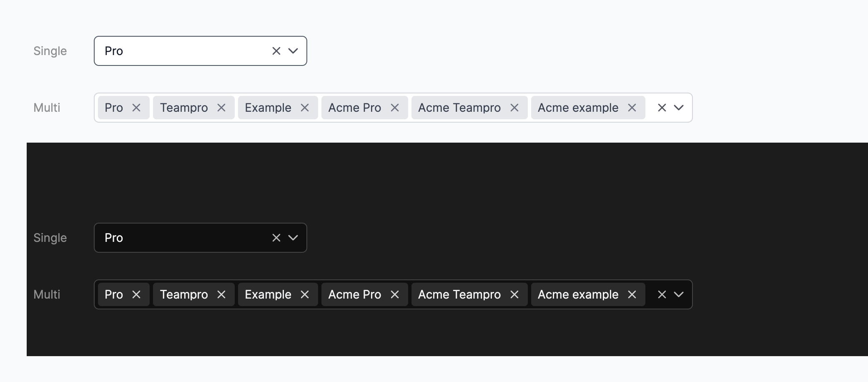
Task: Remove the Example chip in dark theme
Action: tap(304, 294)
